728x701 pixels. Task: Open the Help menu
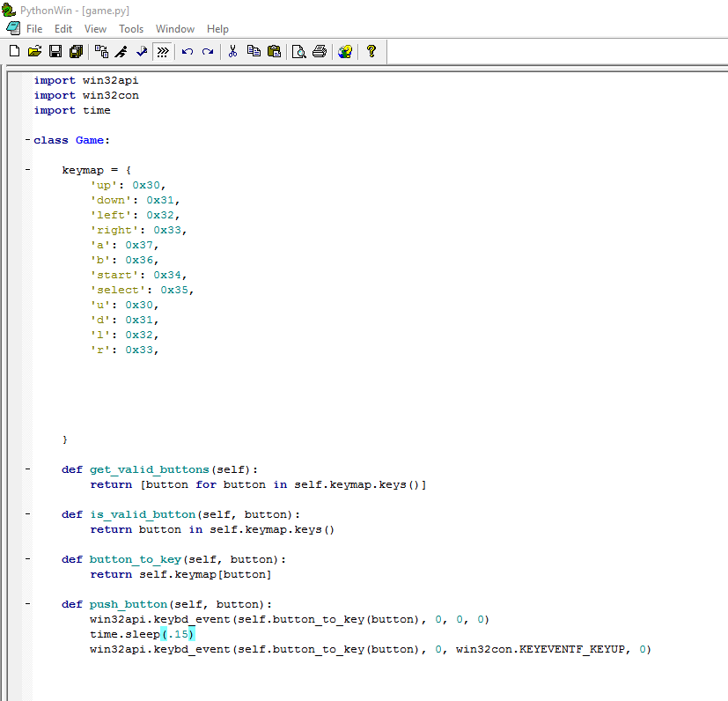tap(217, 29)
